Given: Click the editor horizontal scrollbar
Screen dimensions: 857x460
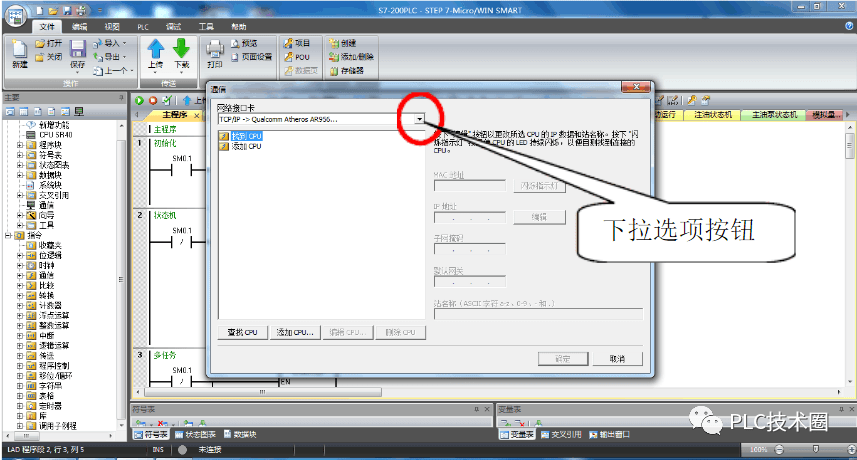Looking at the screenshot, I should pos(262,392).
